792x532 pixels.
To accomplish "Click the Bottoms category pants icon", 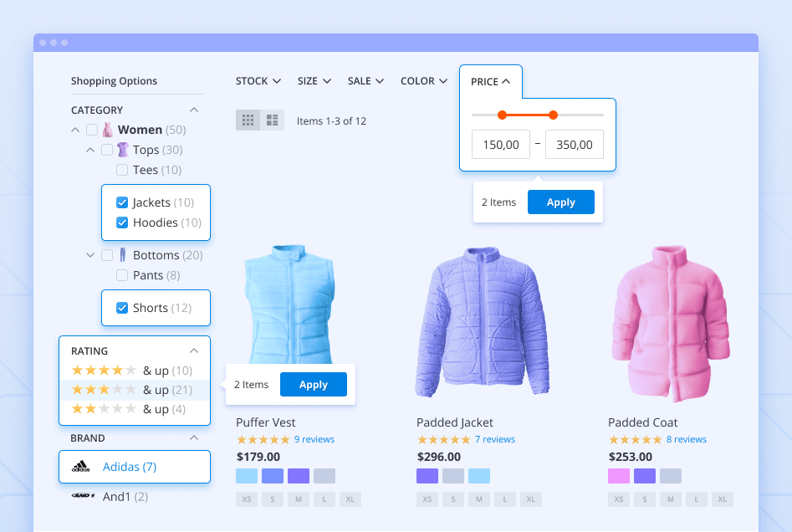I will coord(123,255).
